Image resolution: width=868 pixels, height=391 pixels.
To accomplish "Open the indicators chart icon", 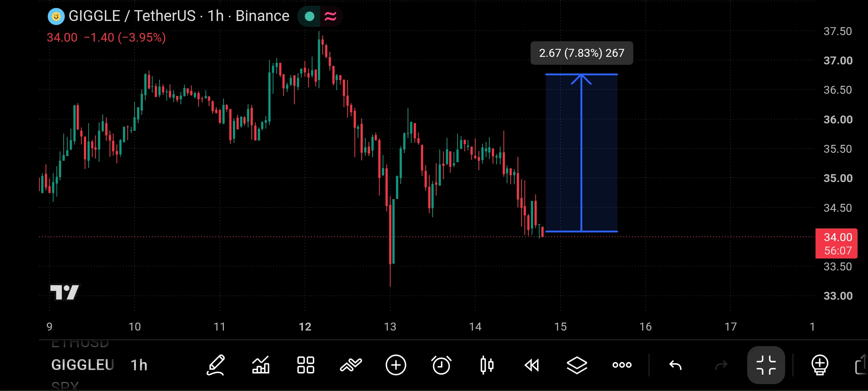I will (x=261, y=365).
